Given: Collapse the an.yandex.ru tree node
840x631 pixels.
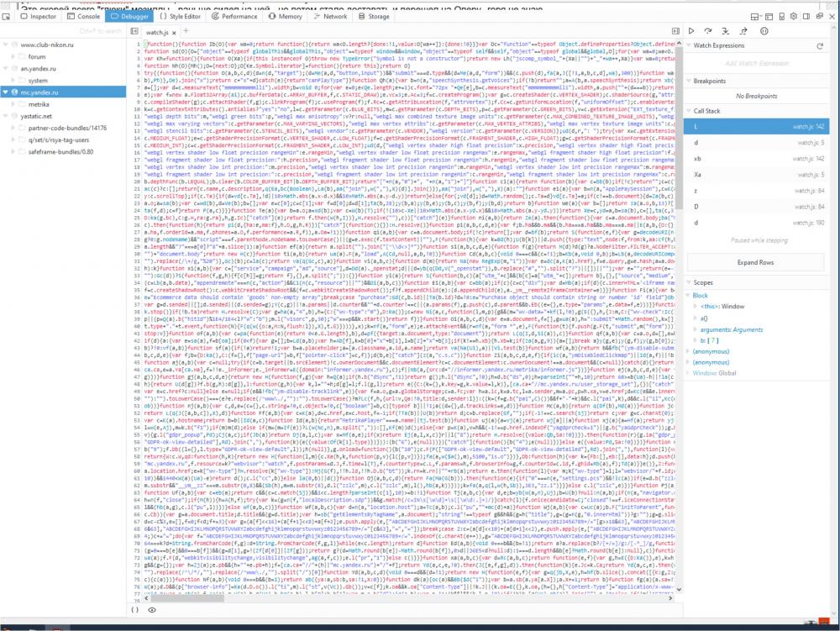Looking at the screenshot, I should pyautogui.click(x=6, y=69).
